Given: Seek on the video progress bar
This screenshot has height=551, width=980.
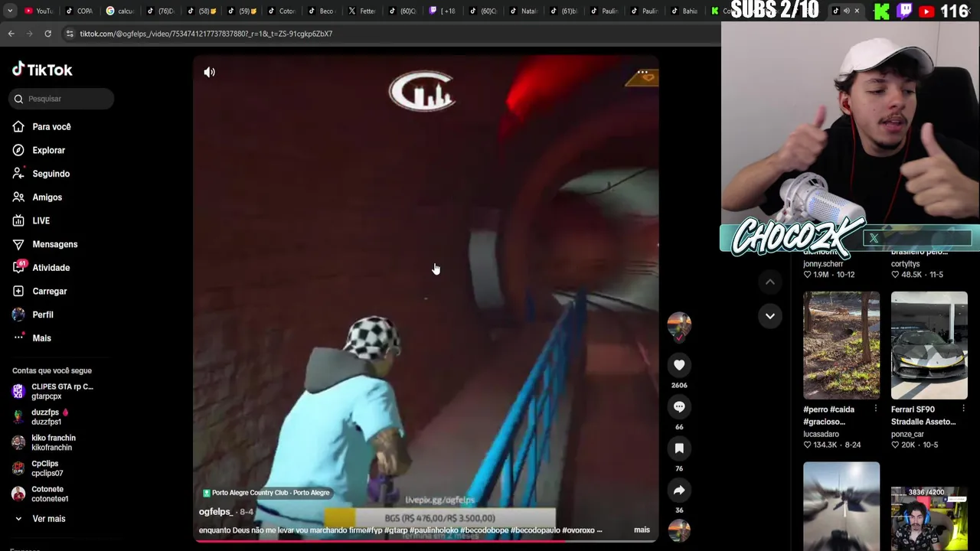Looking at the screenshot, I should tap(426, 541).
